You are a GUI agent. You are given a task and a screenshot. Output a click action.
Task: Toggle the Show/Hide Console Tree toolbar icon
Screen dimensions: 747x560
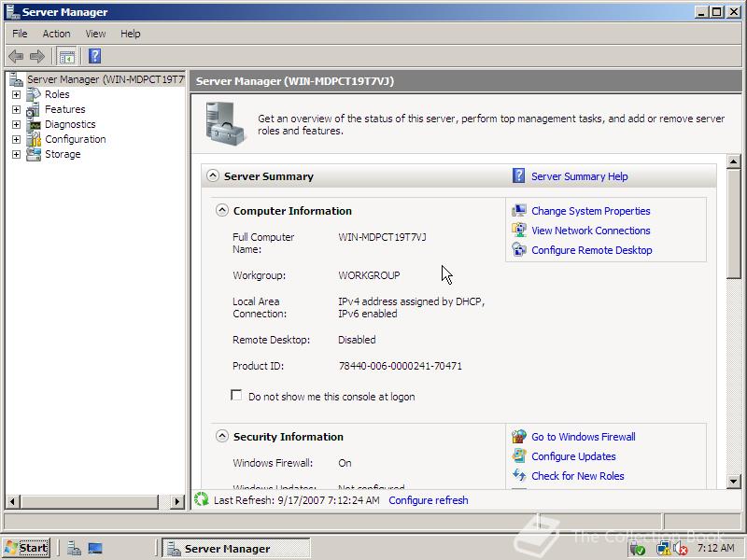pyautogui.click(x=66, y=56)
